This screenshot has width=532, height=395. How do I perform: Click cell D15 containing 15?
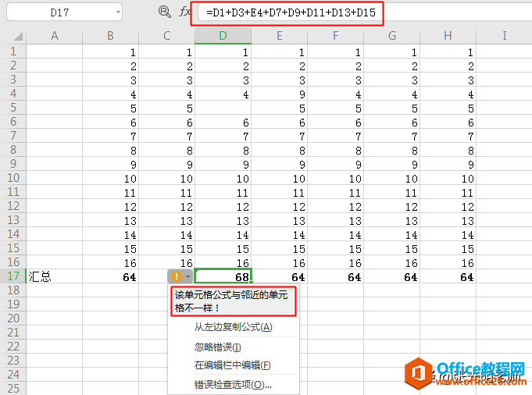pos(223,248)
